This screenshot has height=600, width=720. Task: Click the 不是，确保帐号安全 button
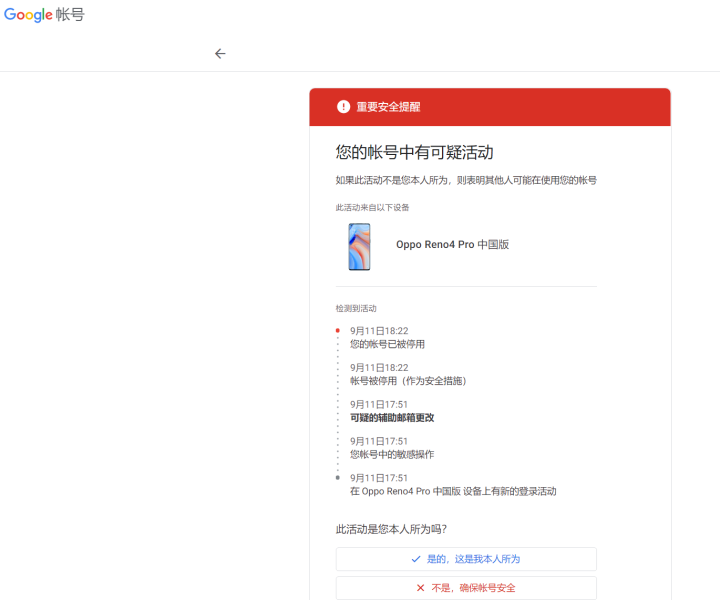pyautogui.click(x=466, y=588)
